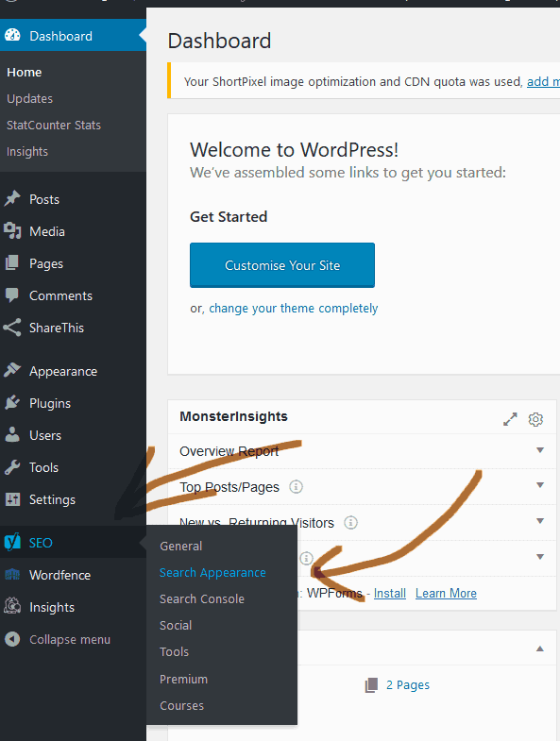This screenshot has height=741, width=560.
Task: Click the Media library icon in sidebar
Action: pyautogui.click(x=12, y=231)
